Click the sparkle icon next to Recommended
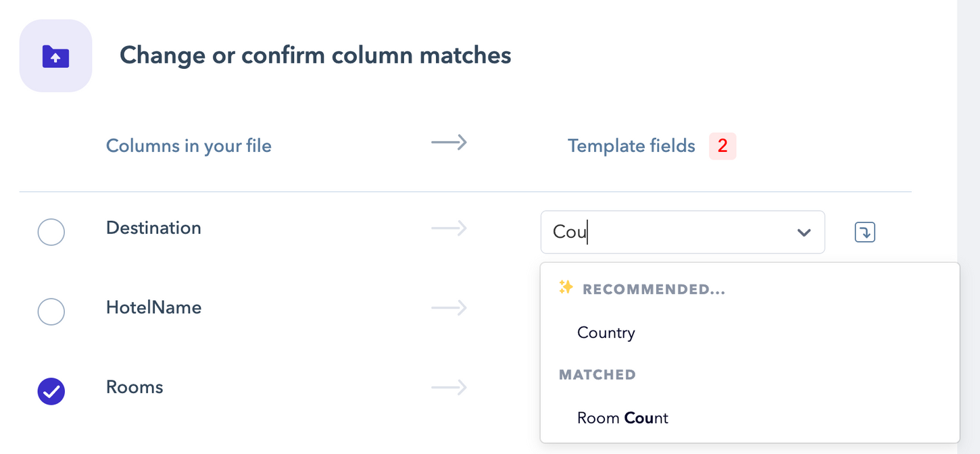This screenshot has width=980, height=454. point(566,288)
